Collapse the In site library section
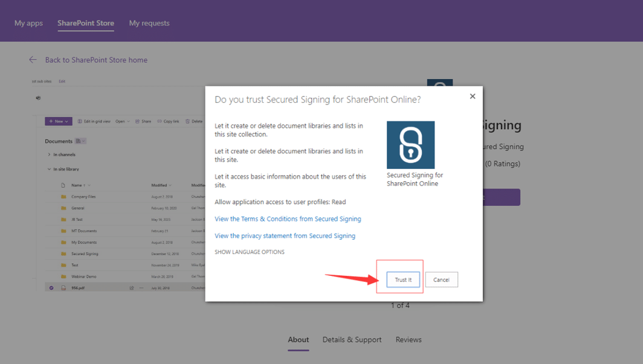This screenshot has width=643, height=364. pyautogui.click(x=48, y=168)
